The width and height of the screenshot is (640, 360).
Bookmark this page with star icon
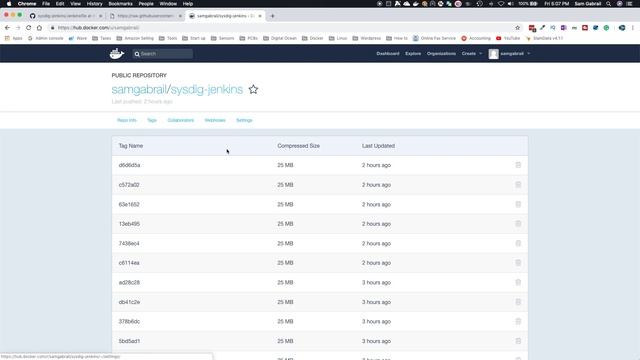pyautogui.click(x=518, y=28)
